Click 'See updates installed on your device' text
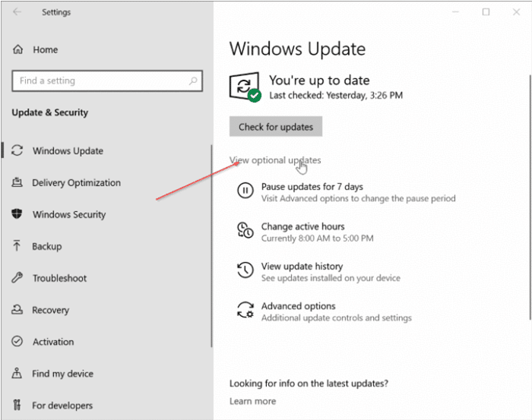The width and height of the screenshot is (532, 420). click(x=331, y=278)
